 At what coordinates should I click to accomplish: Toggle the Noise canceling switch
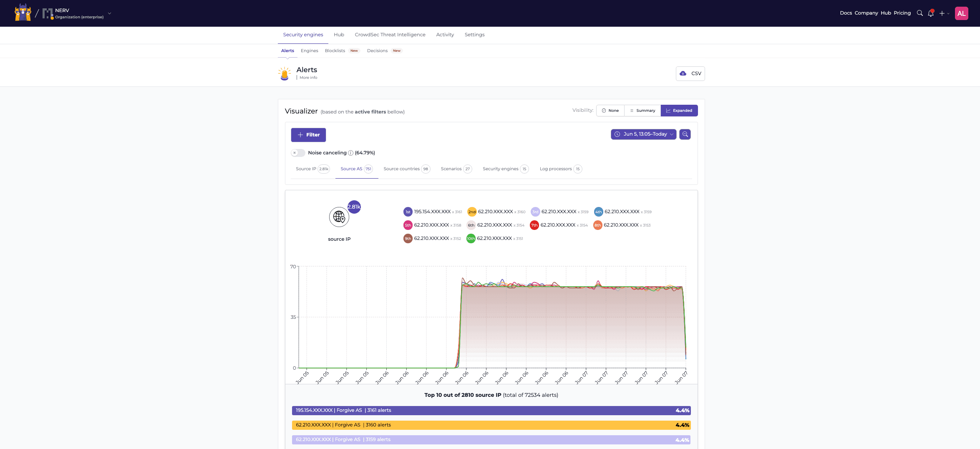pyautogui.click(x=298, y=153)
